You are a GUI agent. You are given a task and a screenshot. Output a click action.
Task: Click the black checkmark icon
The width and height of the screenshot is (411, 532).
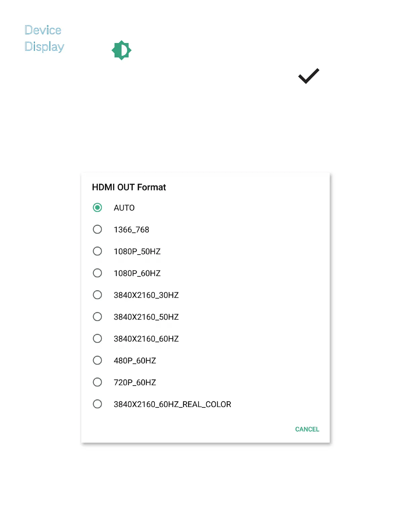pos(309,76)
